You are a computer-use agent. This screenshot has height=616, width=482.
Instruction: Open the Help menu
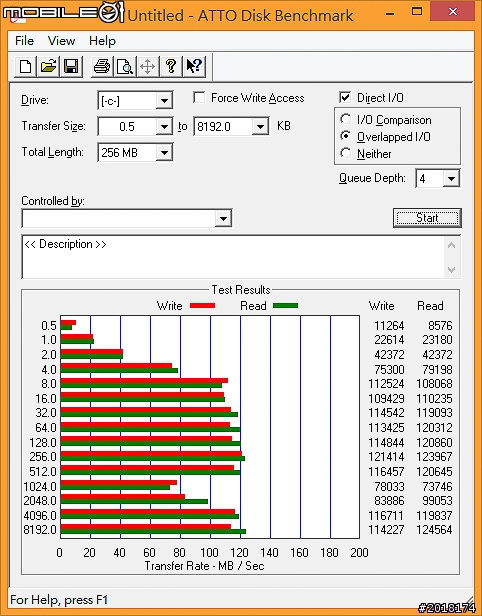tap(102, 40)
